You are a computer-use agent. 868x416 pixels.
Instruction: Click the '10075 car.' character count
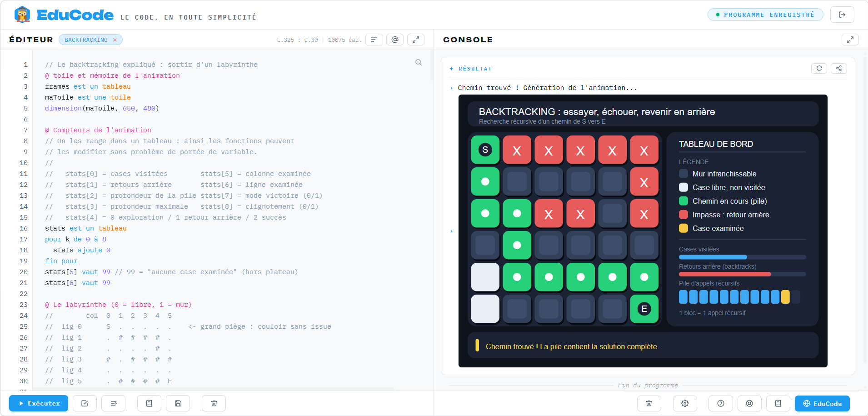pos(345,40)
